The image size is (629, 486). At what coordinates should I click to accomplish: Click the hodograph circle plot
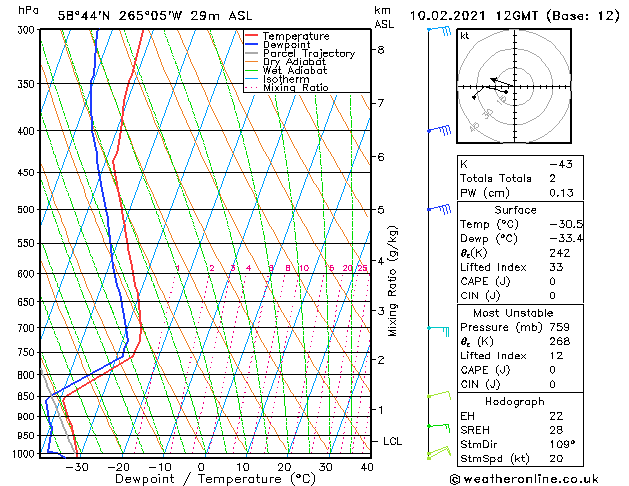(508, 87)
